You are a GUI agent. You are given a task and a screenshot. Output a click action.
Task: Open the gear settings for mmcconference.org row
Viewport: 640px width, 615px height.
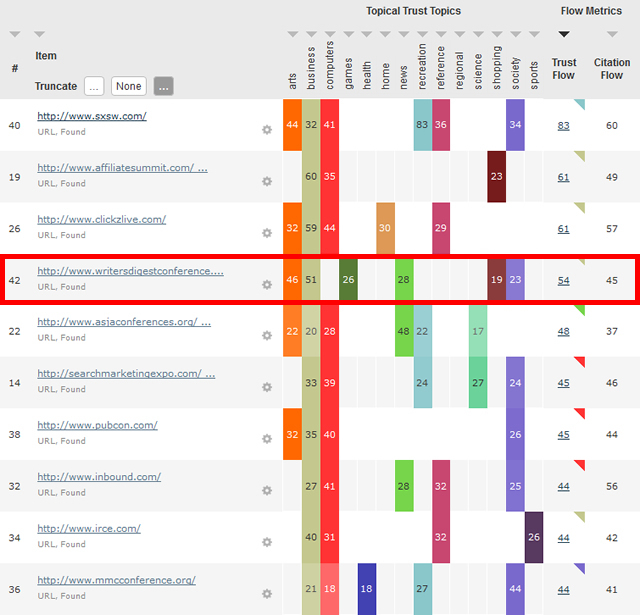tap(267, 593)
